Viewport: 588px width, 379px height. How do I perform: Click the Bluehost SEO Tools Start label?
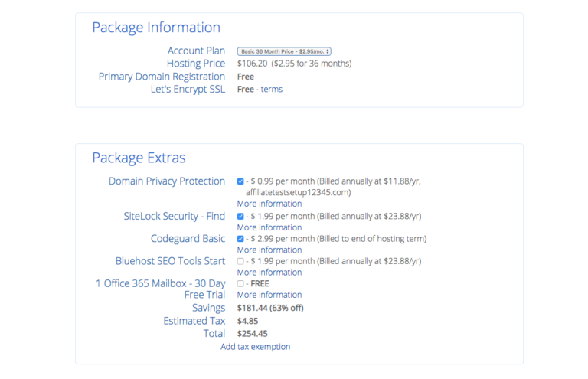point(170,261)
